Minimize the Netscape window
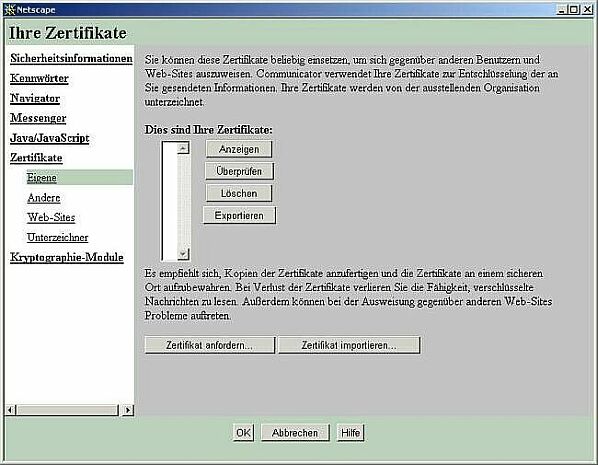 pyautogui.click(x=561, y=10)
